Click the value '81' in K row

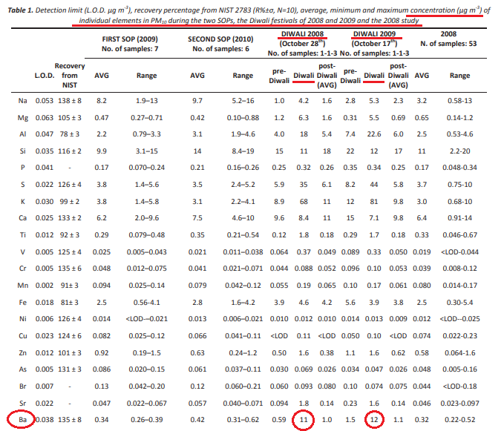click(x=374, y=202)
